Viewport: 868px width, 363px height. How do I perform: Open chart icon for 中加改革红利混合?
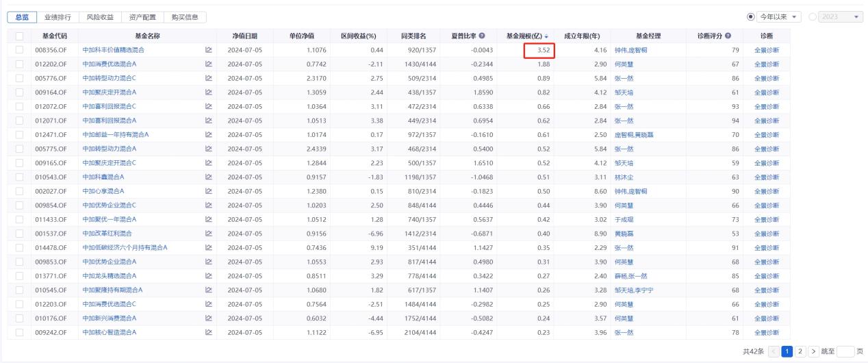(x=209, y=234)
